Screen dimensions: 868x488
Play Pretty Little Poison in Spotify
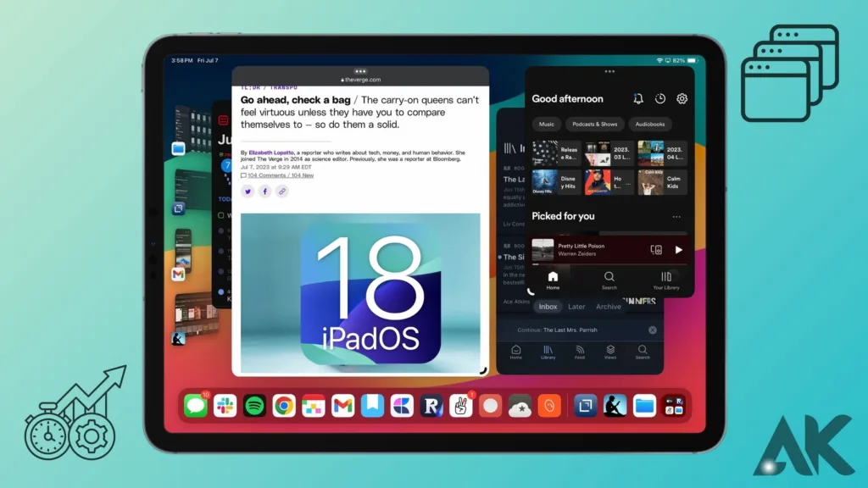point(679,250)
